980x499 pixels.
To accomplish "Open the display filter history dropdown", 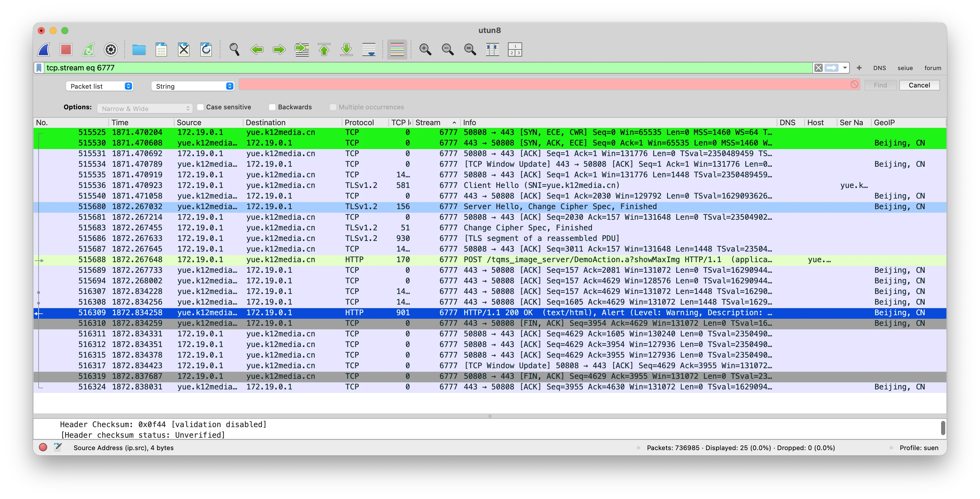I will [844, 68].
